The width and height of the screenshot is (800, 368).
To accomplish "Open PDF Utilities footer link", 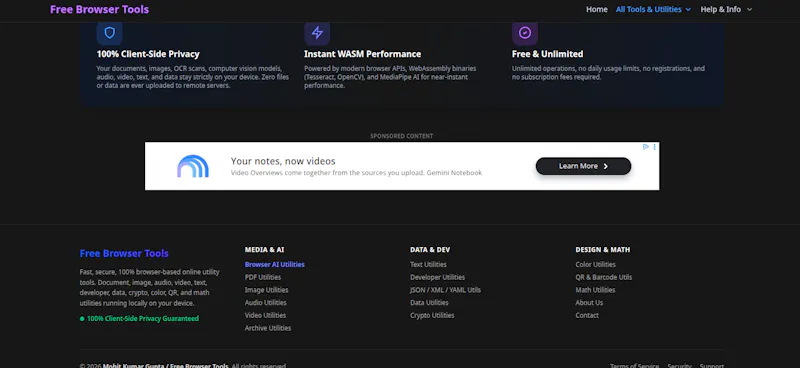I will [x=263, y=277].
